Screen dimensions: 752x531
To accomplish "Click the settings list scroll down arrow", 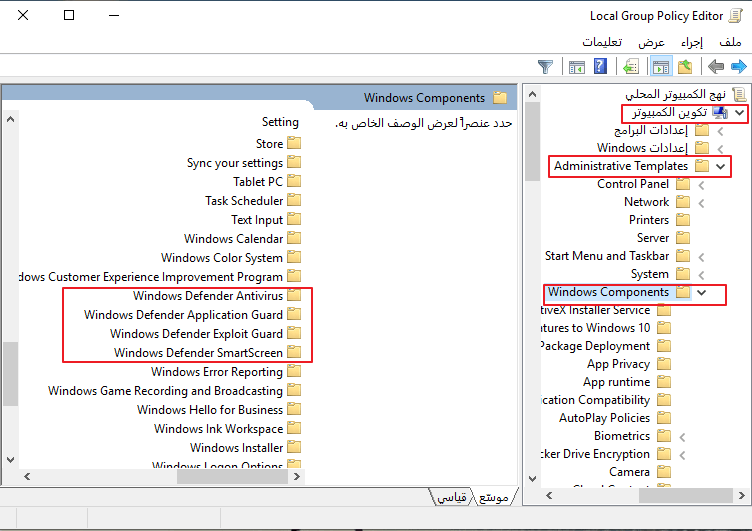I will [x=11, y=460].
